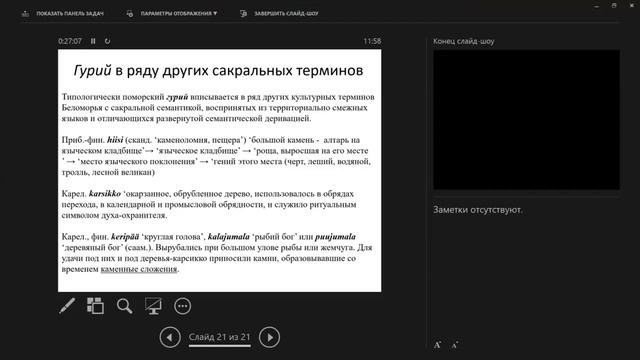The image size is (640, 360).
Task: Restart the presentation timer
Action: click(107, 41)
